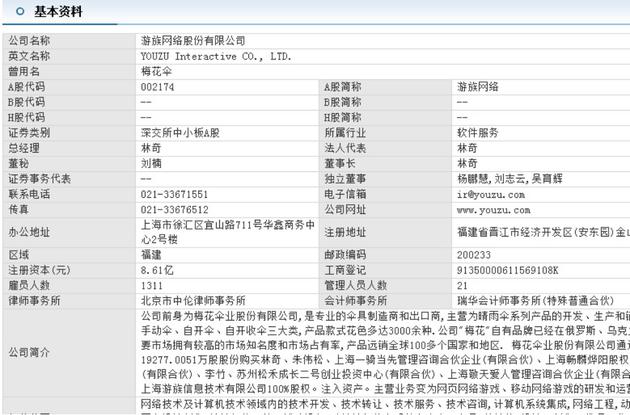Open website www.youzu.com
The height and width of the screenshot is (415, 630).
tap(494, 210)
